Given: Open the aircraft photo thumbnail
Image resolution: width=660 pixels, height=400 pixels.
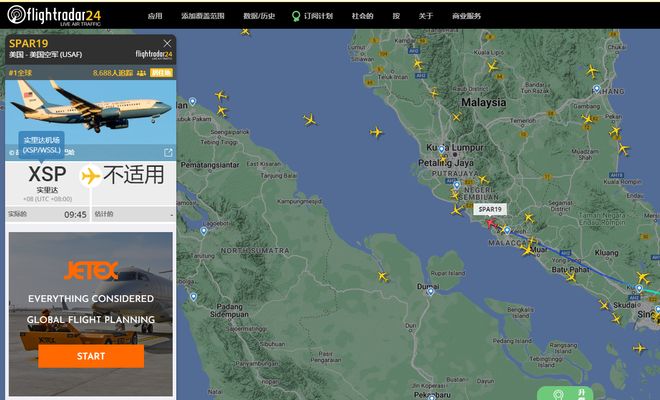Looking at the screenshot, I should click(90, 112).
